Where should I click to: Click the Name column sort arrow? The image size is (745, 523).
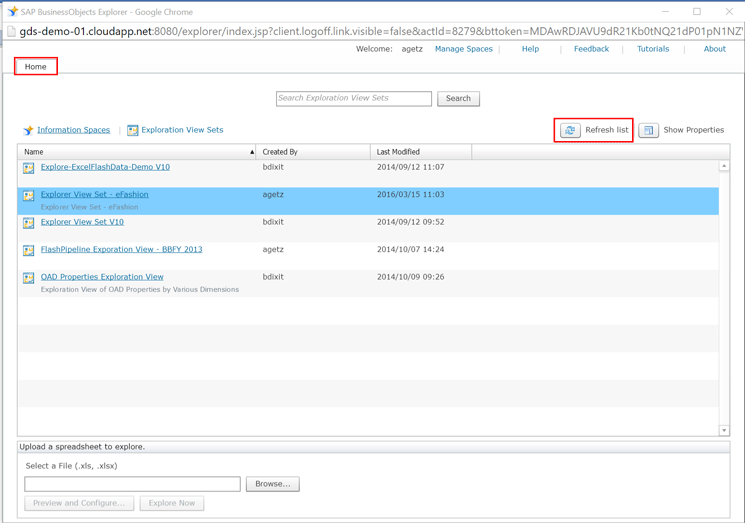(x=252, y=152)
